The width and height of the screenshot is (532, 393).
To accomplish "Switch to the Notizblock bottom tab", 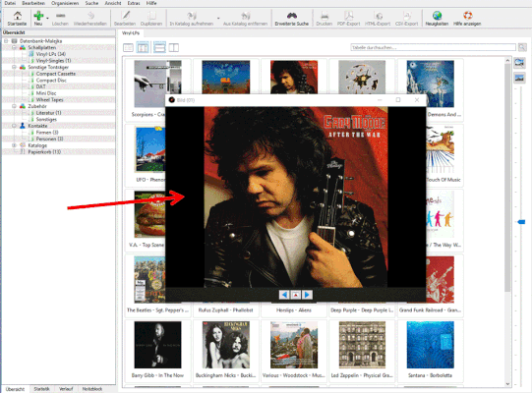I will 92,389.
